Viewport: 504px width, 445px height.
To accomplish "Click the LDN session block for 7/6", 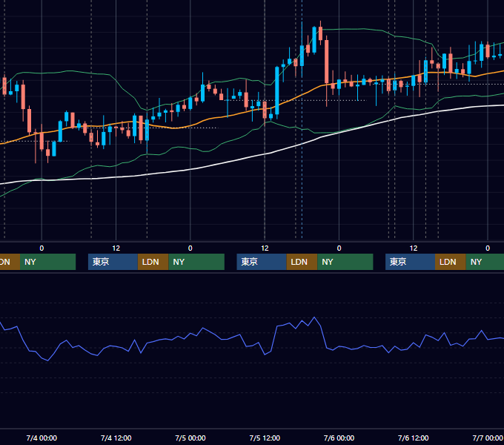I will (451, 262).
